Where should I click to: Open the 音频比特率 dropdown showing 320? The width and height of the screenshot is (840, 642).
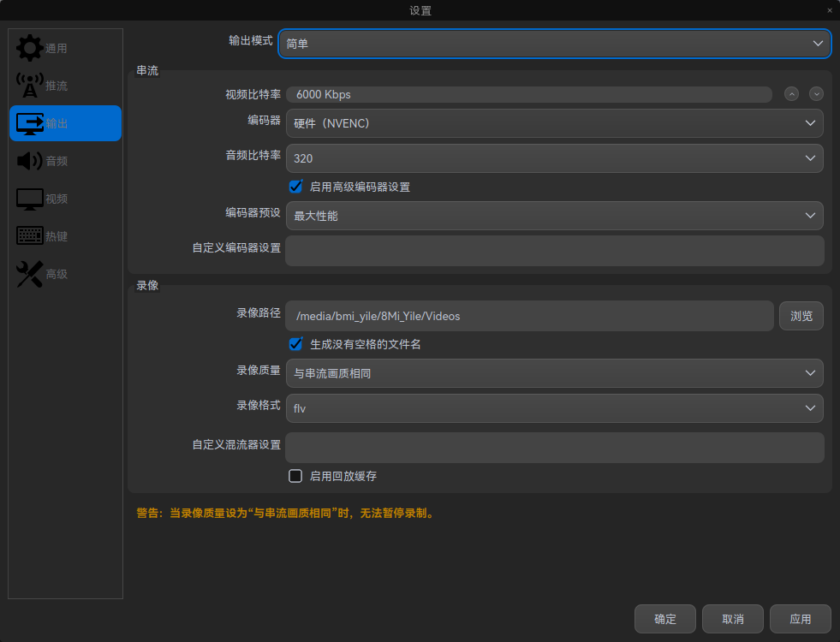(555, 158)
